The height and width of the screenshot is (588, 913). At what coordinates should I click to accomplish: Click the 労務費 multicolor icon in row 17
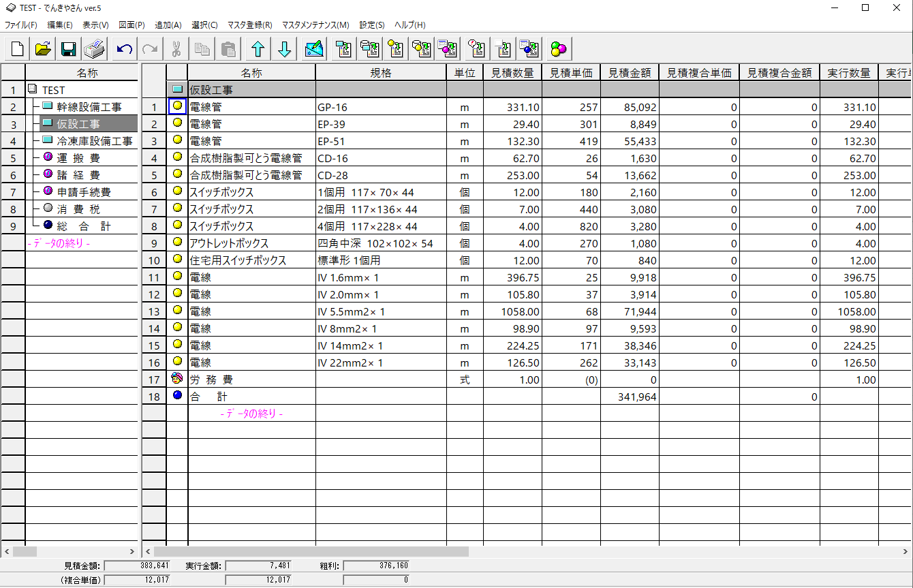[177, 379]
